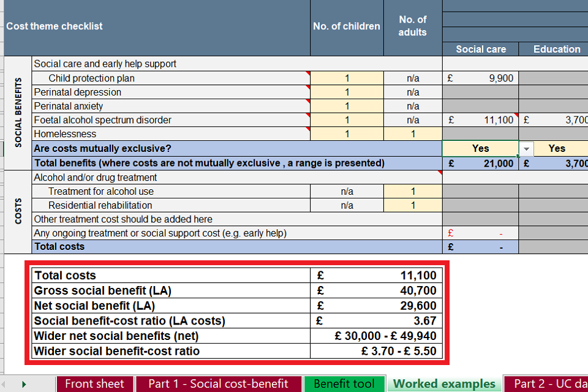Open the Part 2 - UC sheet tab
The height and width of the screenshot is (392, 588).
pyautogui.click(x=546, y=384)
